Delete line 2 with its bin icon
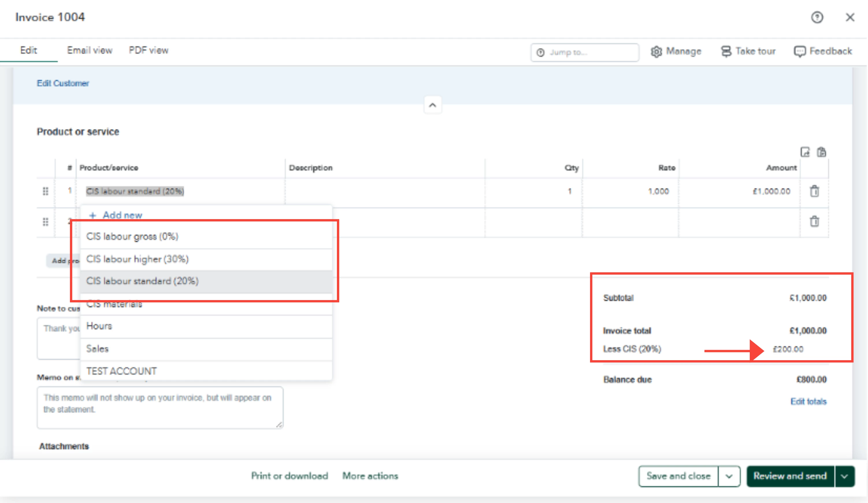The image size is (868, 503). tap(814, 221)
